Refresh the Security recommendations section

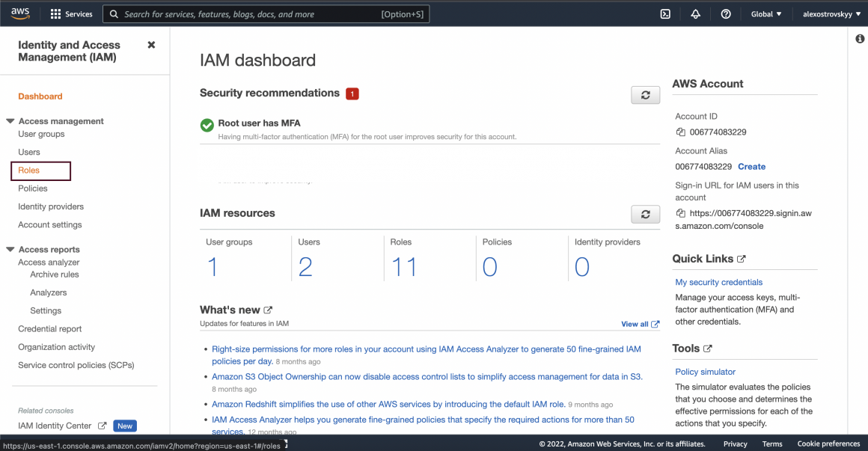click(645, 95)
